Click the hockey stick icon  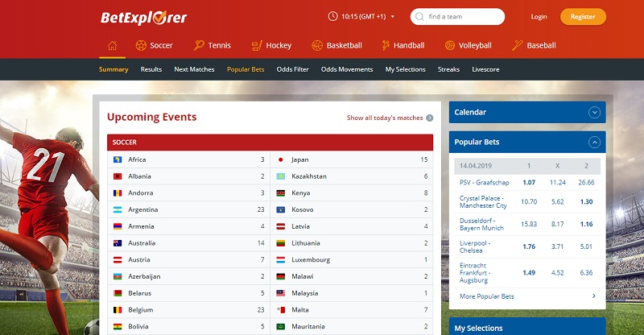(257, 45)
